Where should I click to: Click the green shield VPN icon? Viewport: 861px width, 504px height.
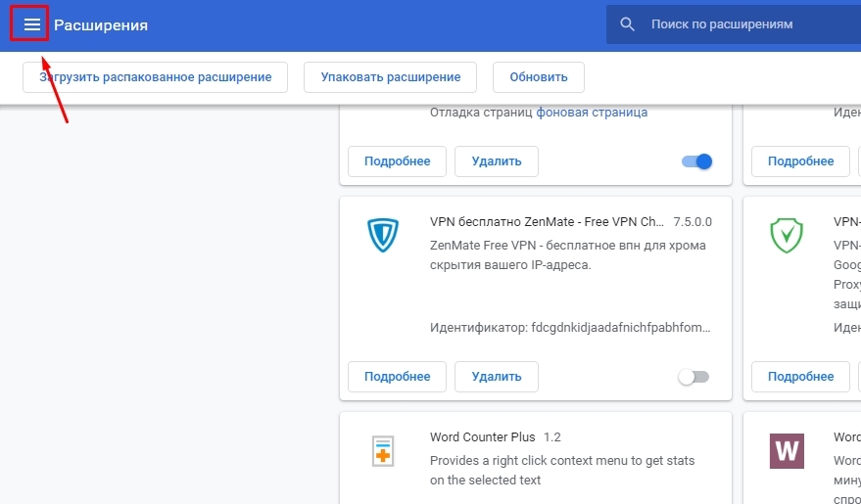[786, 236]
